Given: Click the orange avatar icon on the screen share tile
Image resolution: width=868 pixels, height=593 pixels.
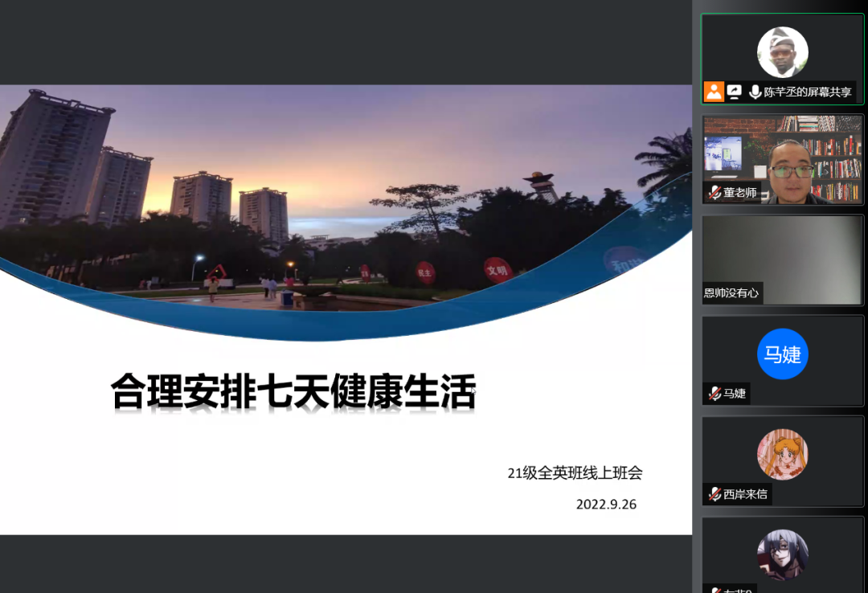Looking at the screenshot, I should [714, 92].
